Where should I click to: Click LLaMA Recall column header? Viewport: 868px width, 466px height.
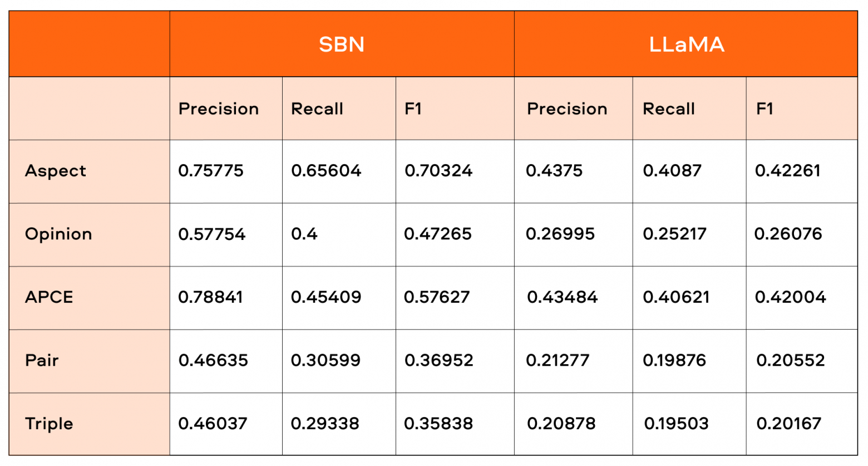[669, 109]
